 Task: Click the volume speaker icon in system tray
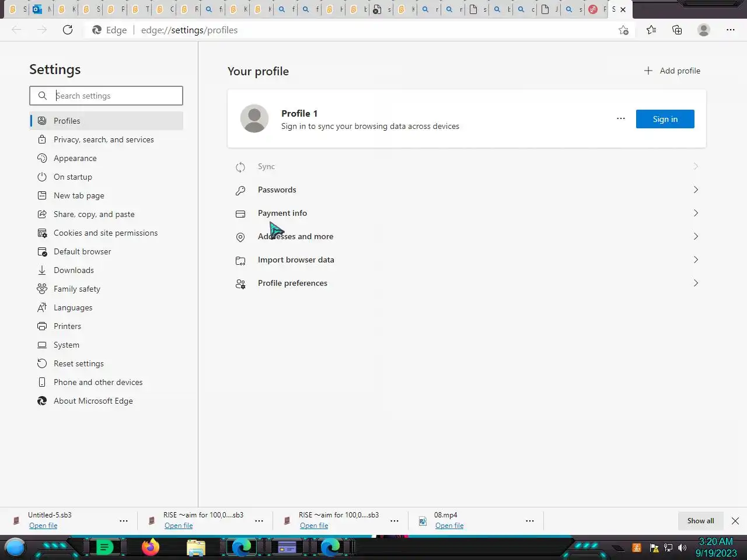[682, 548]
